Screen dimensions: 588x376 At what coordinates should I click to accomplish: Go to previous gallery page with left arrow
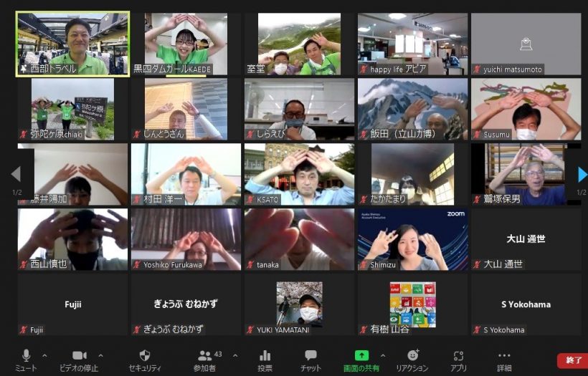(x=16, y=175)
